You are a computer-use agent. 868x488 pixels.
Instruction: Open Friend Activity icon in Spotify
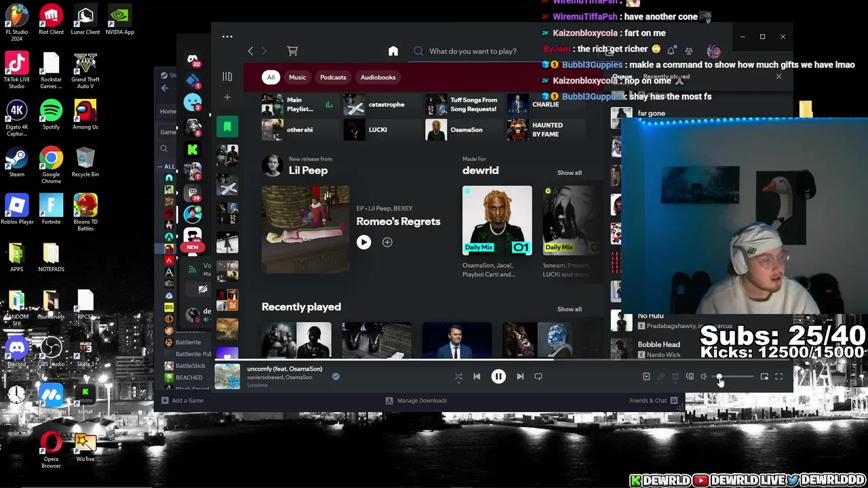tap(689, 51)
